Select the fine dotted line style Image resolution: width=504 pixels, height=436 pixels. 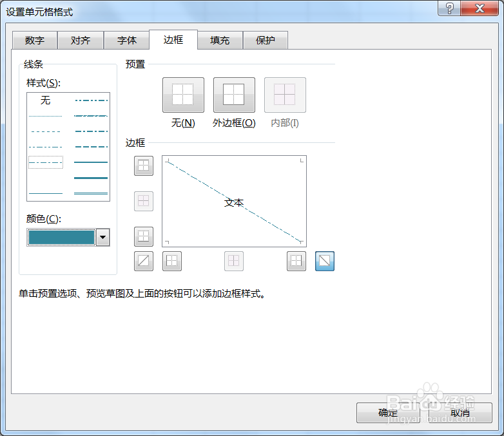click(45, 116)
